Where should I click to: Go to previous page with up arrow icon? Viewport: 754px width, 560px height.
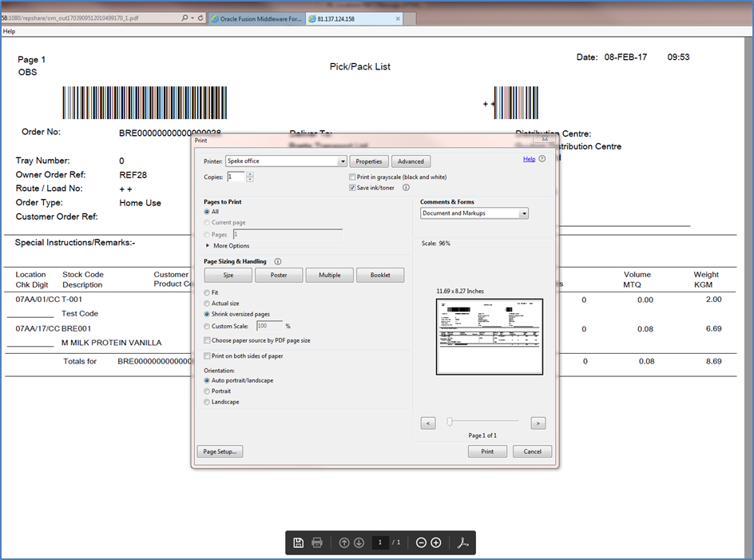343,542
